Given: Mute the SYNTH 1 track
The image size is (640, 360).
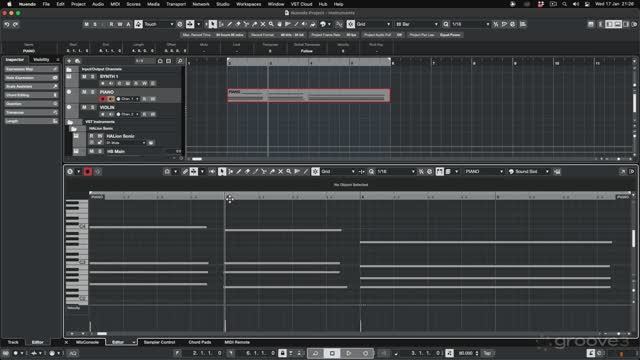Looking at the screenshot, I should pyautogui.click(x=84, y=76).
